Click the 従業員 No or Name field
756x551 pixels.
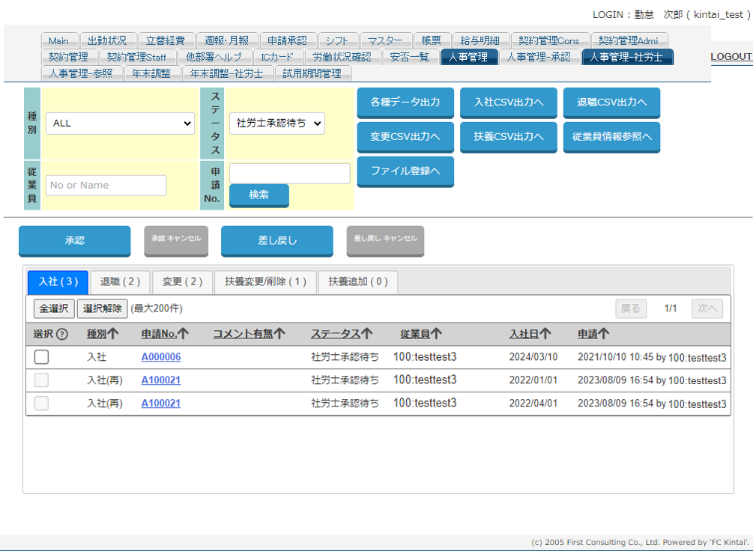point(106,186)
